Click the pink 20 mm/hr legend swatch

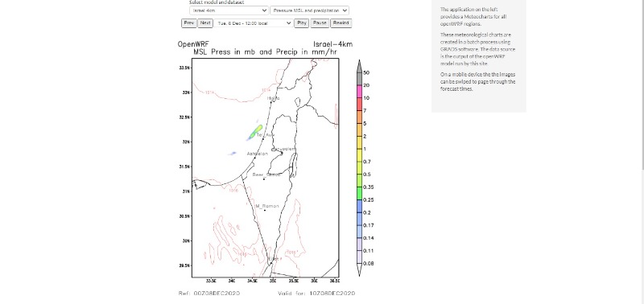coord(359,92)
